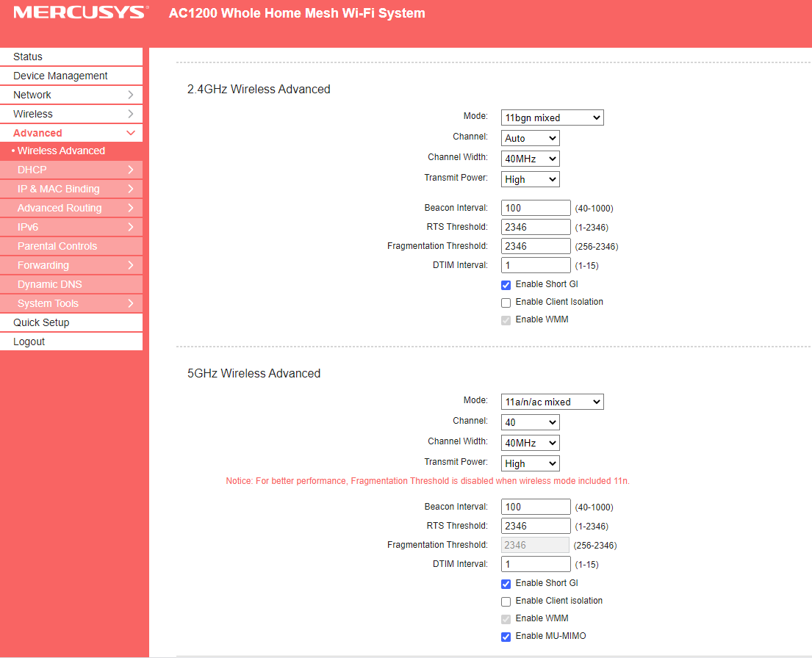Expand System Tools submenu arrow
The height and width of the screenshot is (658, 812).
[131, 303]
